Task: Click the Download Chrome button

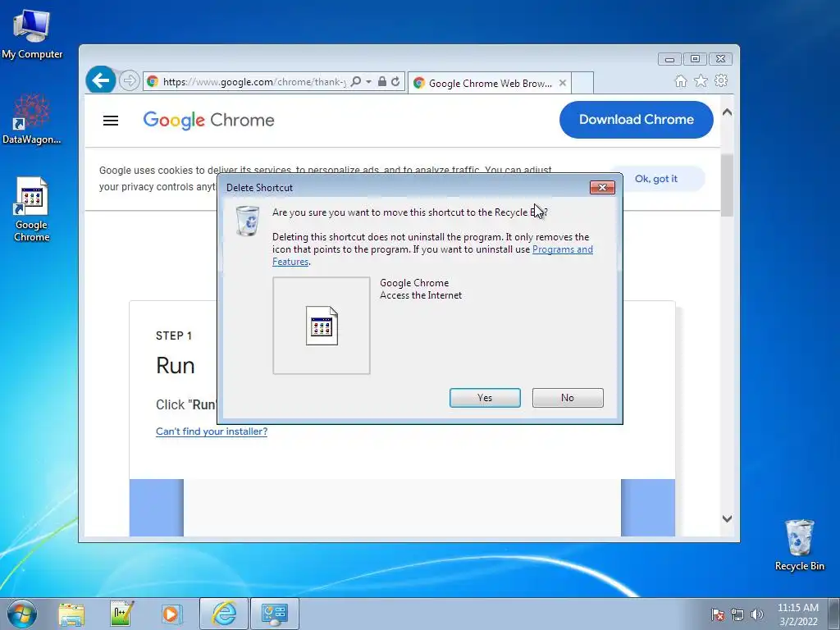Action: (637, 120)
